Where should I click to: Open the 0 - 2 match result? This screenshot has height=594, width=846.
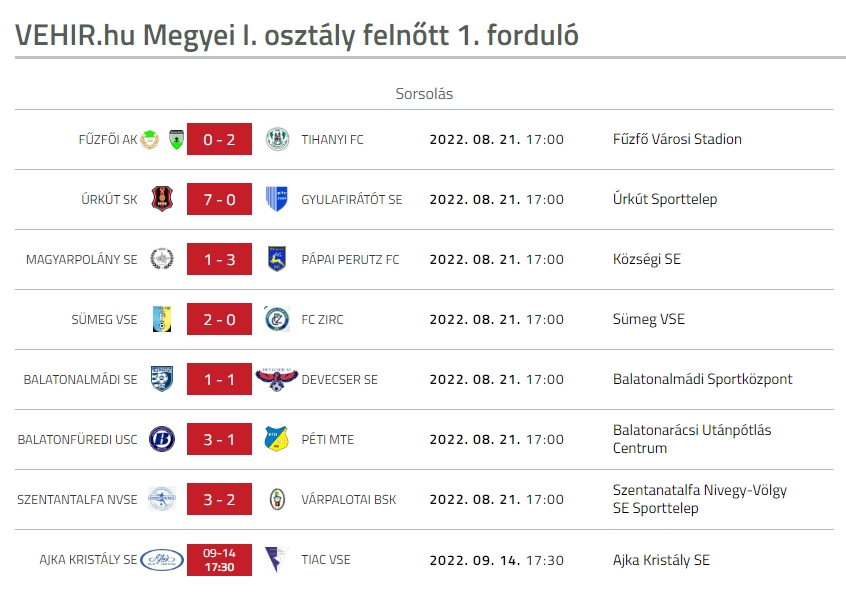pos(219,139)
